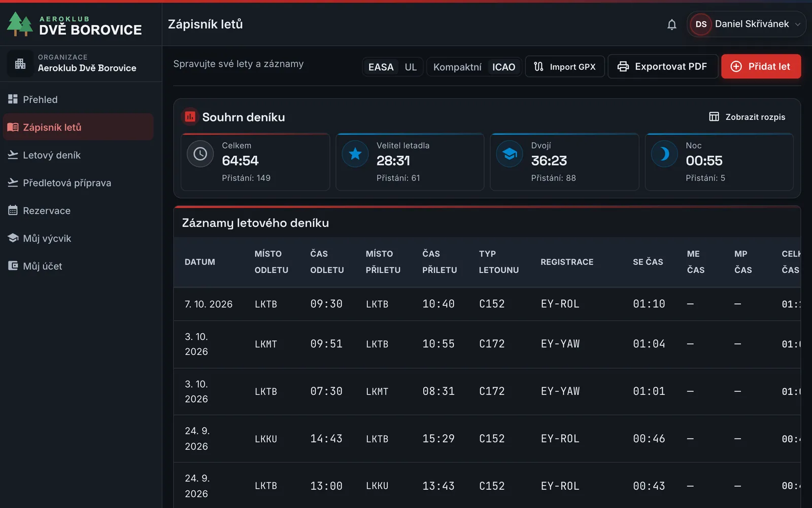Click departure time 13:00 cell
Image resolution: width=812 pixels, height=508 pixels.
tap(326, 486)
